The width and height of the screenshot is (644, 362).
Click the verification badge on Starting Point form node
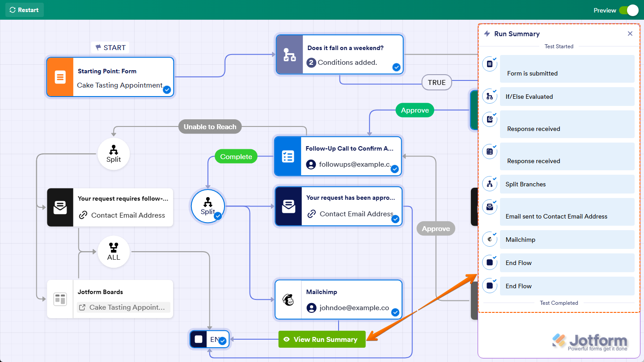[x=167, y=90]
